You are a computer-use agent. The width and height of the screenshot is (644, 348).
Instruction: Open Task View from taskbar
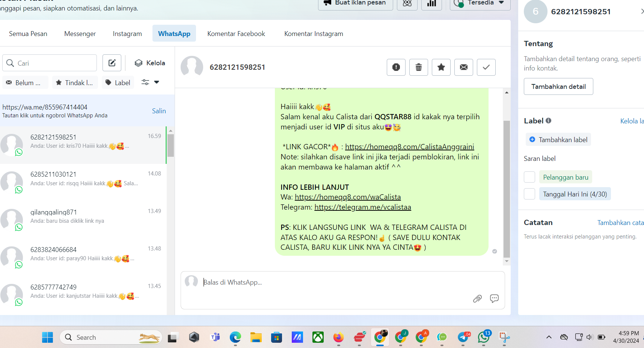click(172, 337)
